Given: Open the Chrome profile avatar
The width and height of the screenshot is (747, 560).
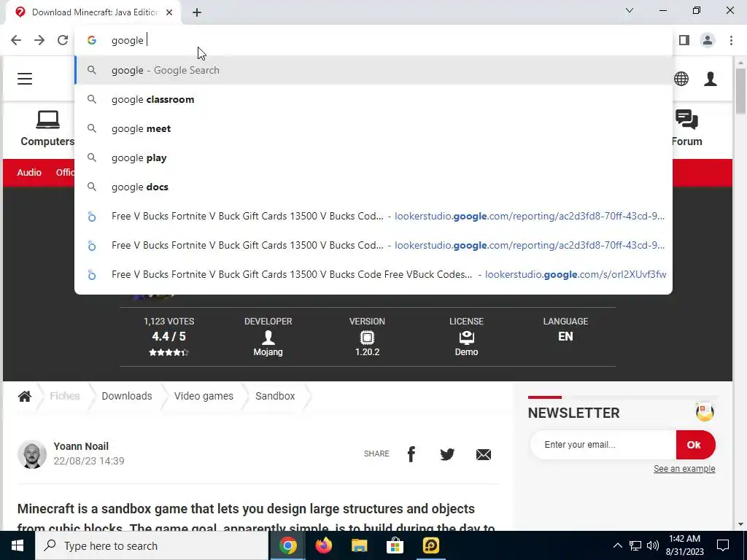Looking at the screenshot, I should coord(708,40).
